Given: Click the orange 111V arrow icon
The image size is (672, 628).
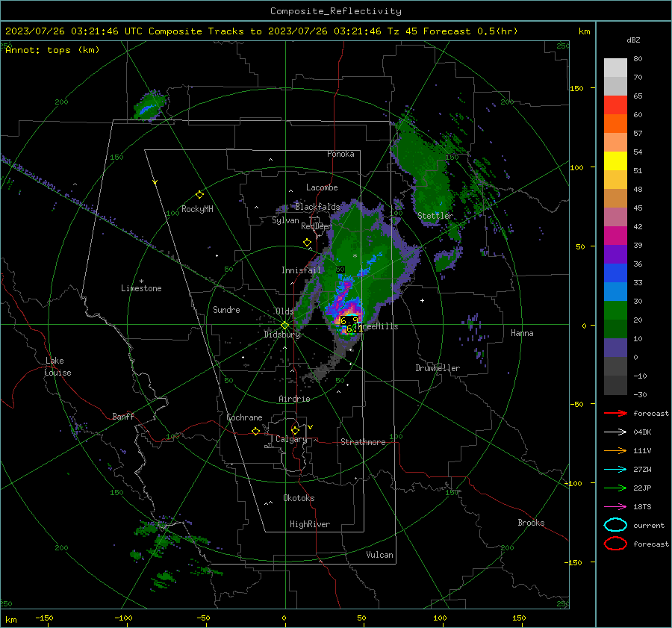Looking at the screenshot, I should pos(615,450).
